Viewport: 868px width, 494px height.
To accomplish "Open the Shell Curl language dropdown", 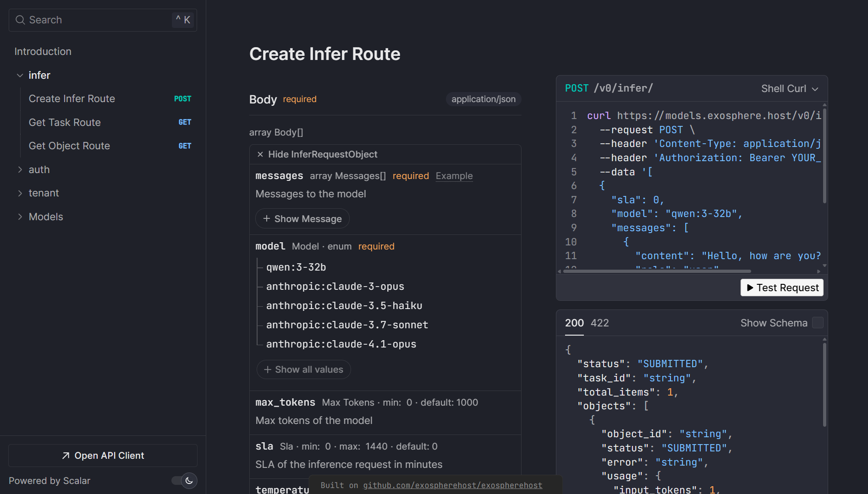I will tap(789, 89).
